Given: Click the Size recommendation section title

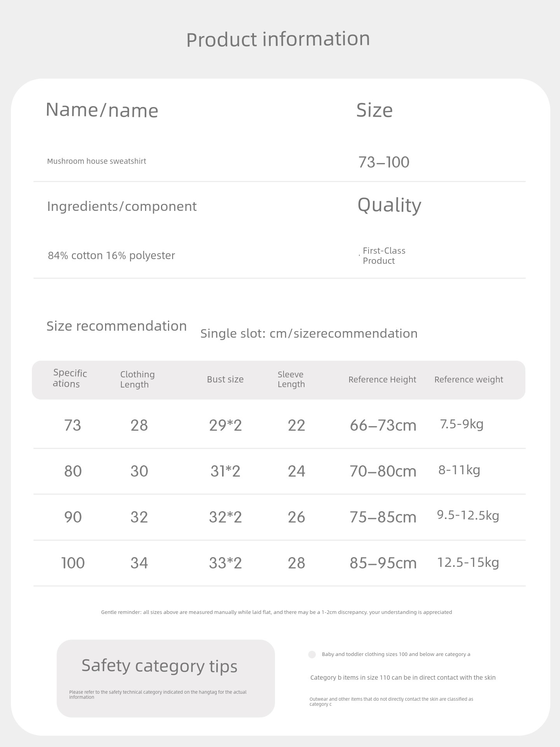Looking at the screenshot, I should point(117,326).
